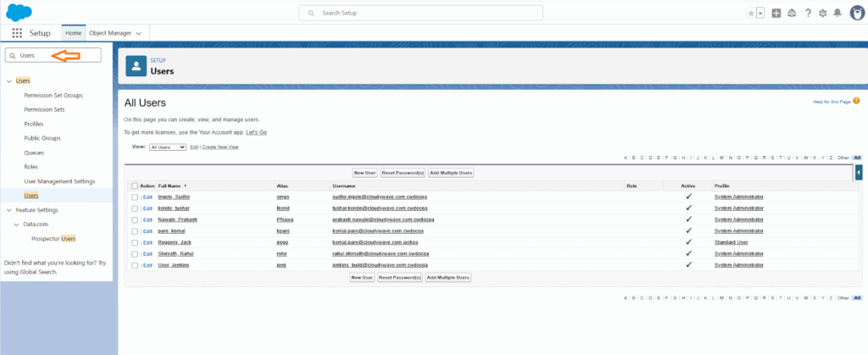Open the App Launcher grid icon
The image size is (868, 355).
tap(17, 33)
